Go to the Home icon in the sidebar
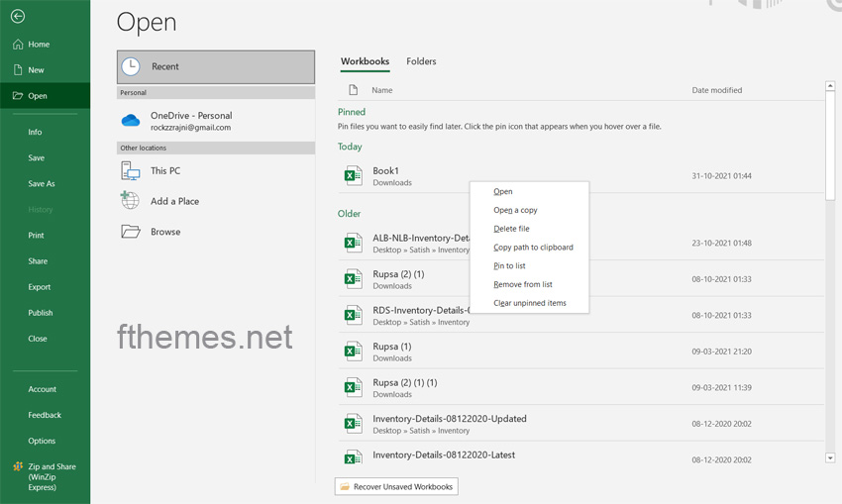Viewport: 842px width, 504px height. 18,44
